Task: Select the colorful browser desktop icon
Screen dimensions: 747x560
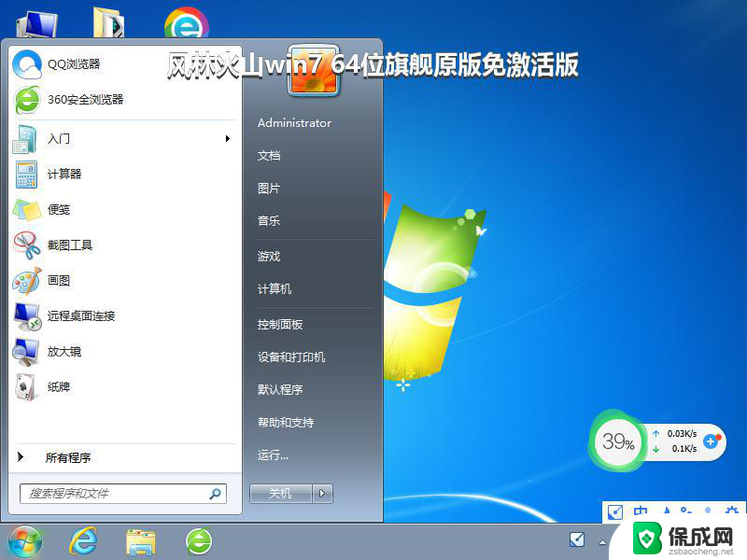Action: pyautogui.click(x=186, y=22)
